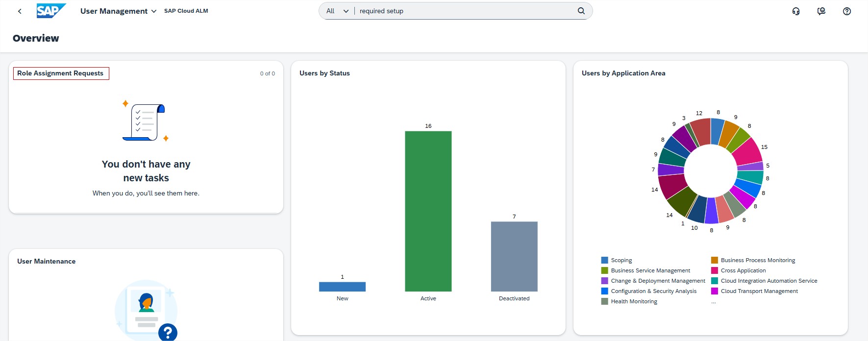Click the back navigation arrow
868x341 pixels.
pos(20,11)
